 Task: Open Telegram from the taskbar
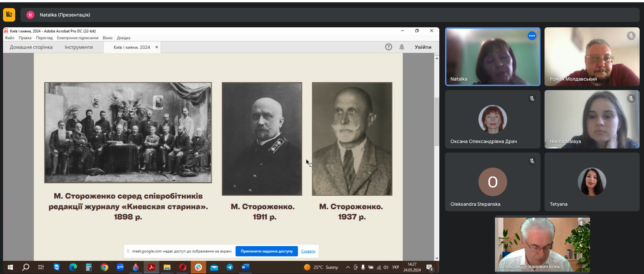[230, 267]
